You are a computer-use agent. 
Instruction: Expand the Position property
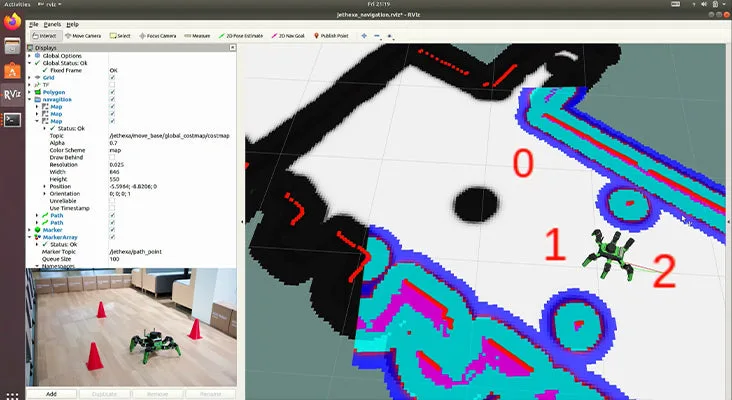(45, 186)
